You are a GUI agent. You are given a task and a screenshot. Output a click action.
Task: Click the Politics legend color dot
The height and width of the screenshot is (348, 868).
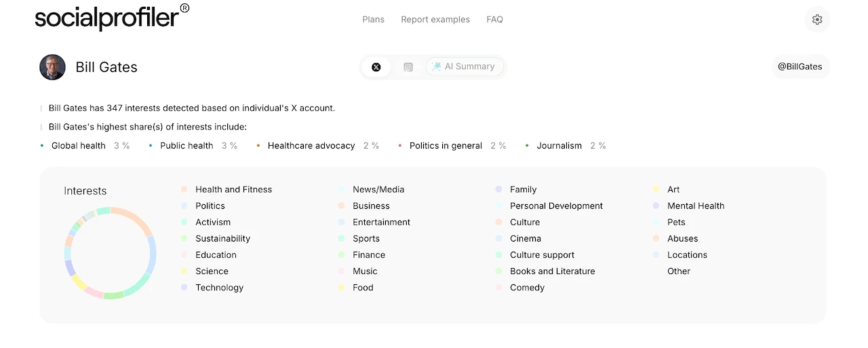point(184,206)
